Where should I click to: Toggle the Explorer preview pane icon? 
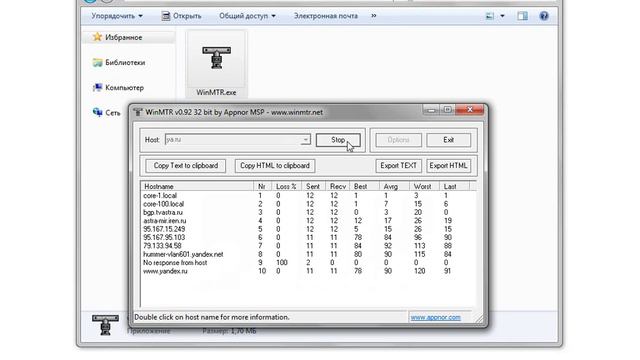click(522, 16)
